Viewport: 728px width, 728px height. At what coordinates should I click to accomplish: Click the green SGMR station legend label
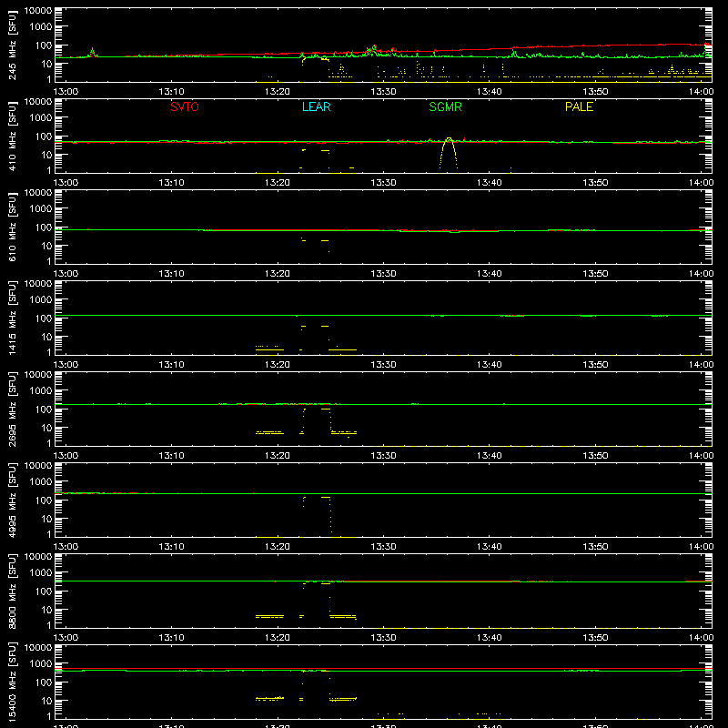[445, 106]
